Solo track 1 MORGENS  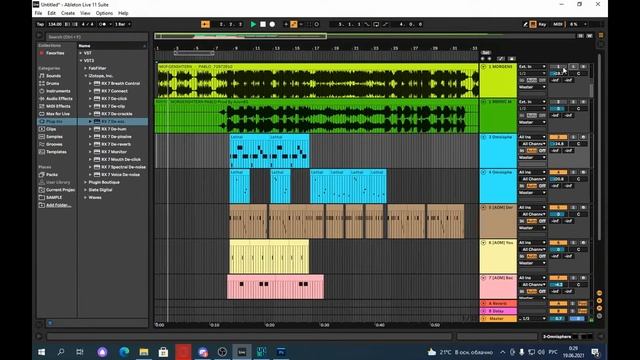[x=573, y=67]
